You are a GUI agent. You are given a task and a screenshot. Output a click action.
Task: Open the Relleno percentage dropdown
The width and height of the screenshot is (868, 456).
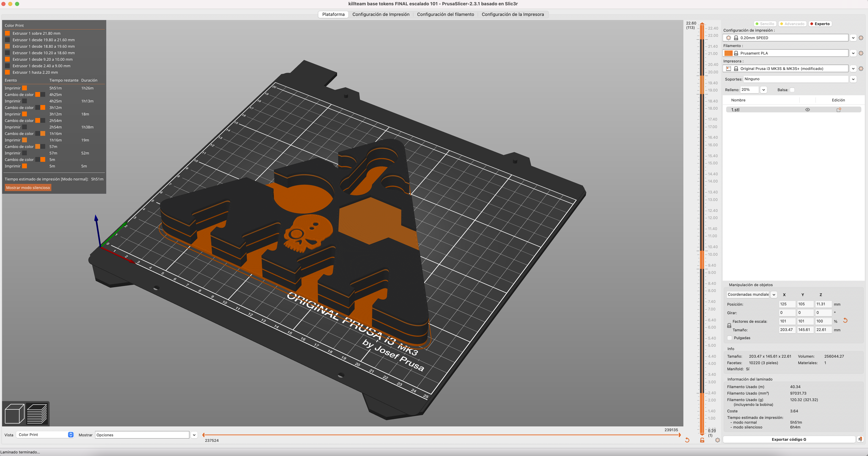coord(764,90)
